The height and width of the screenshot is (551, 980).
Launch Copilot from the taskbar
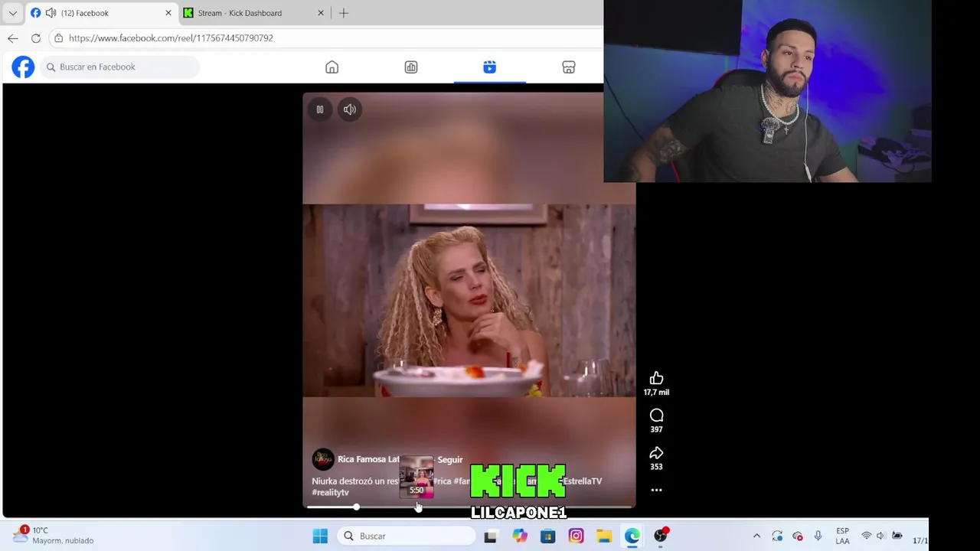519,536
